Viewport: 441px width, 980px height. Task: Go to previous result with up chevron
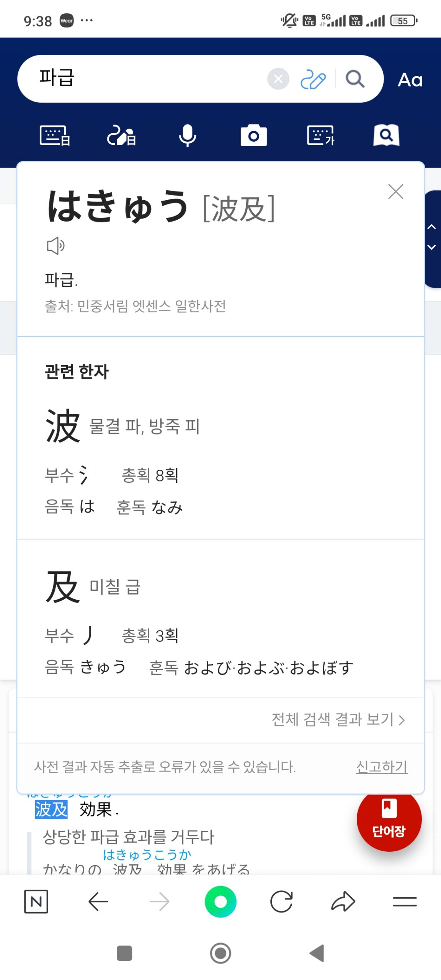(x=432, y=227)
